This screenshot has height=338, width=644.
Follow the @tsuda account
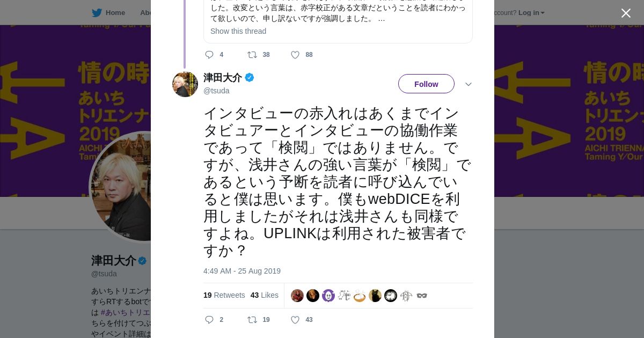pyautogui.click(x=426, y=84)
